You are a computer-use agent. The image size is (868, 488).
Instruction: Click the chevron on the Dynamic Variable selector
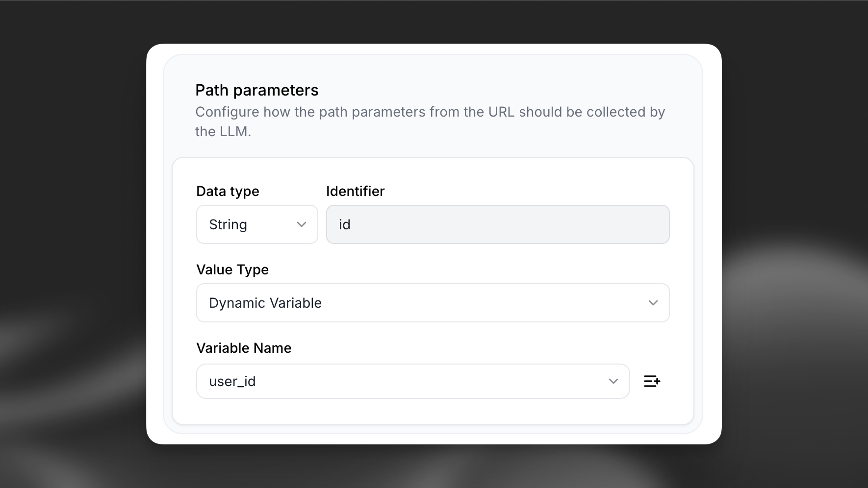coord(653,303)
